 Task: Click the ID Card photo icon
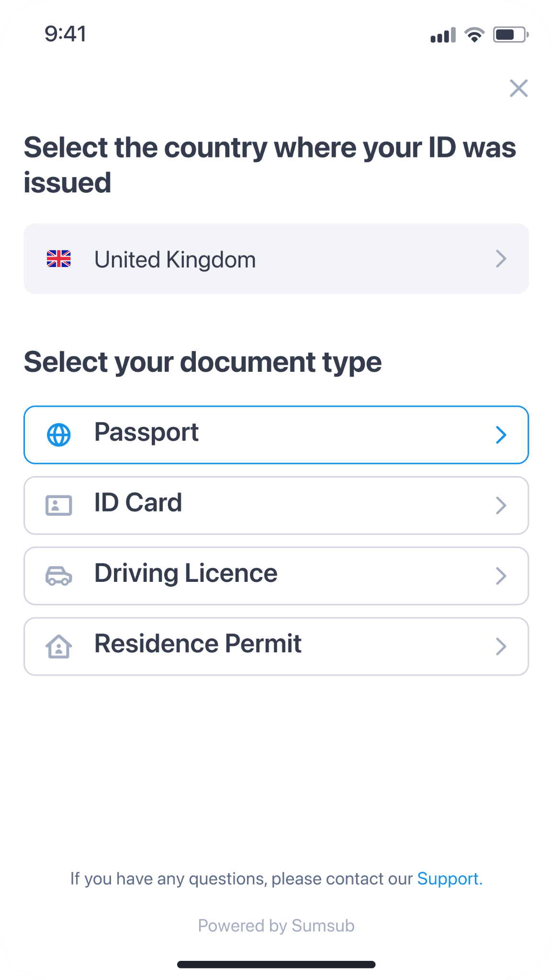coord(59,505)
